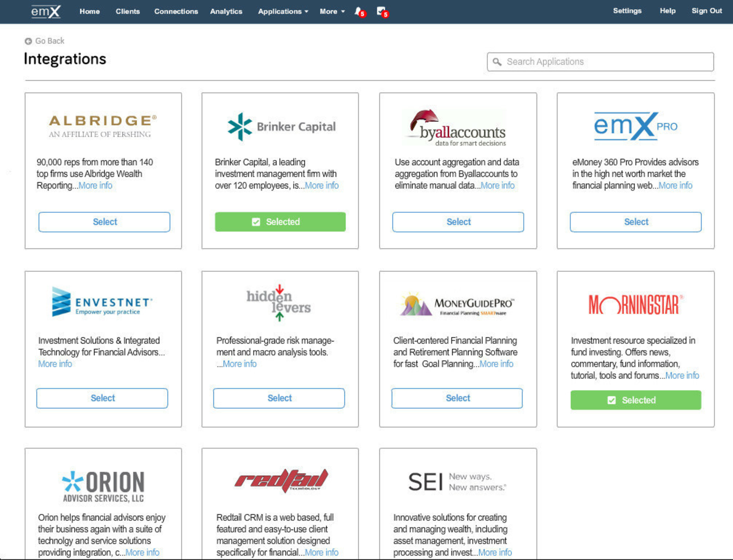Open More info for eMoney 360 Pro
733x560 pixels.
click(675, 186)
